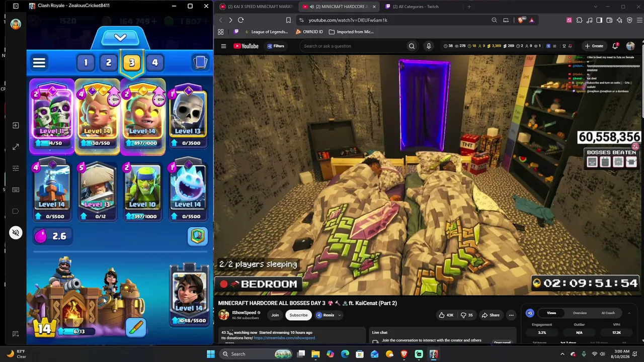Select the Level 11 Skeletons card

[x=51, y=117]
